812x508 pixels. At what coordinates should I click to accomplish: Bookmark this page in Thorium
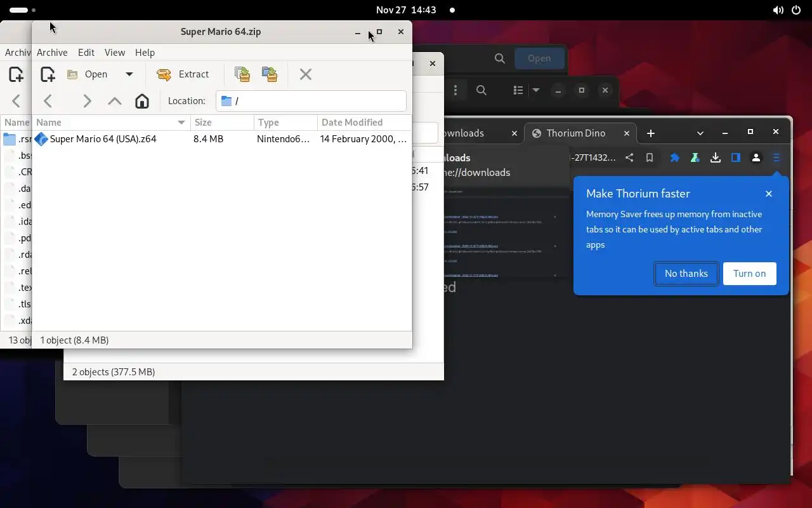[650, 158]
